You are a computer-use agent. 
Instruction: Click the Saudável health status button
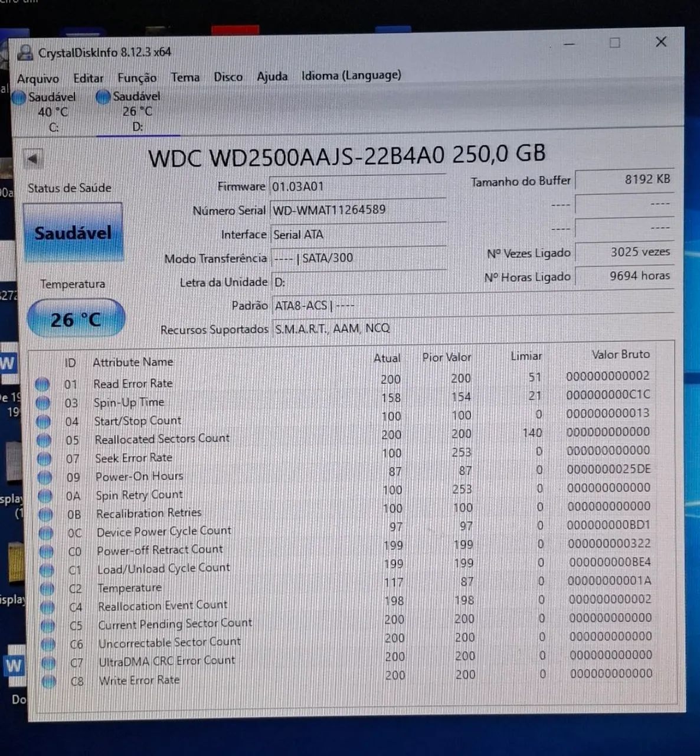click(73, 233)
